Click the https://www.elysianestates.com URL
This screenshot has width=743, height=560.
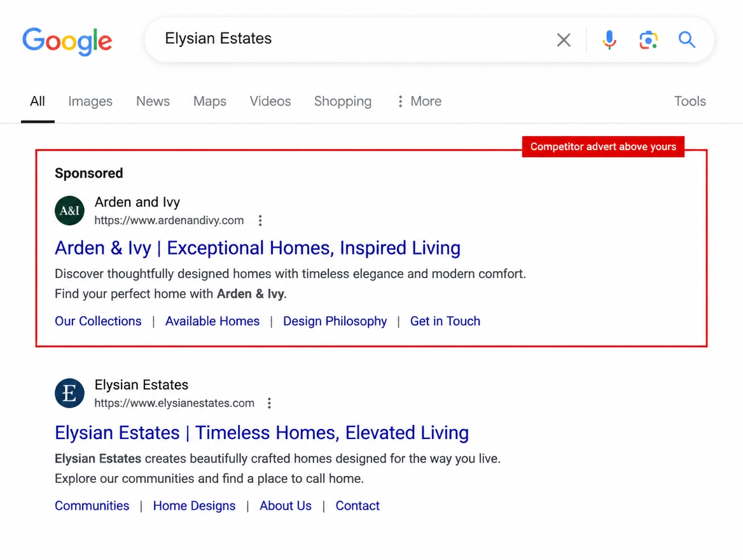coord(174,403)
